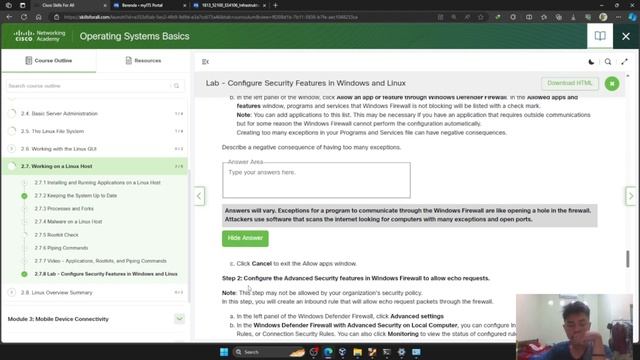The width and height of the screenshot is (640, 360).
Task: Close the course viewer with the X icon
Action: [x=626, y=36]
